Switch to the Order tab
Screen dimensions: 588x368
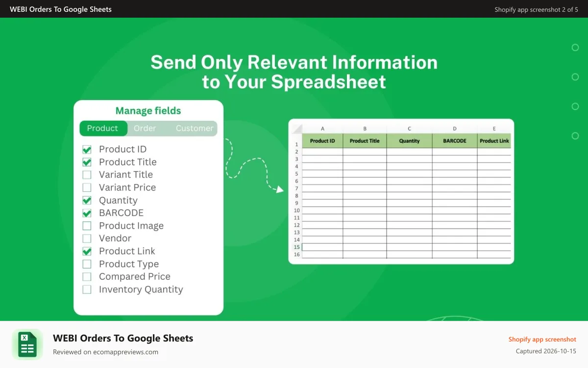[145, 128]
